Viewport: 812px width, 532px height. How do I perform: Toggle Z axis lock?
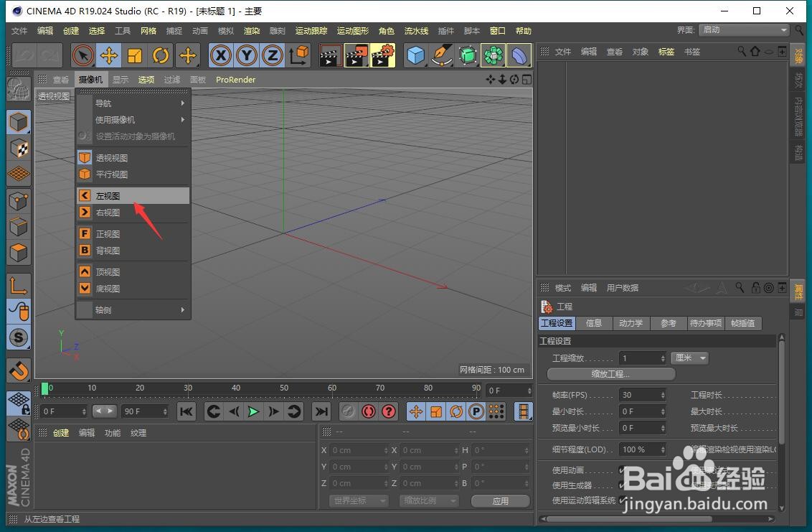coord(273,55)
